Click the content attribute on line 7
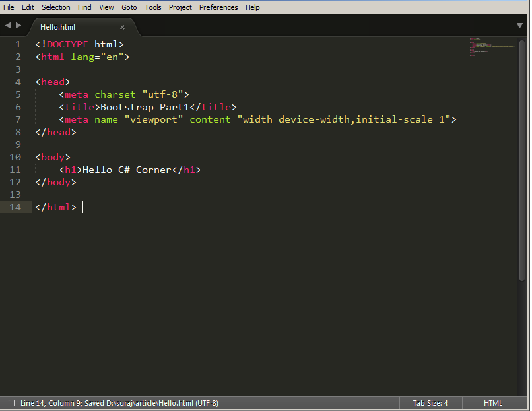Image resolution: width=532 pixels, height=411 pixels. pyautogui.click(x=210, y=119)
